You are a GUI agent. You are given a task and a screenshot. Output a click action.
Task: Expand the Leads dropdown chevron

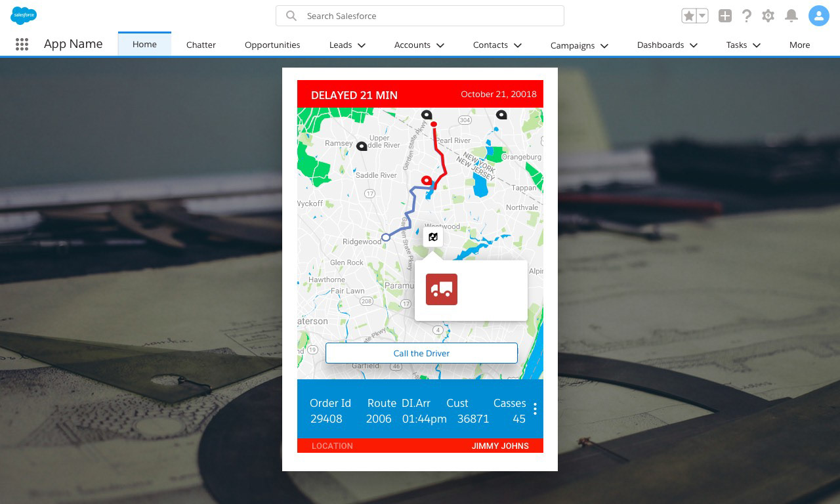(362, 45)
